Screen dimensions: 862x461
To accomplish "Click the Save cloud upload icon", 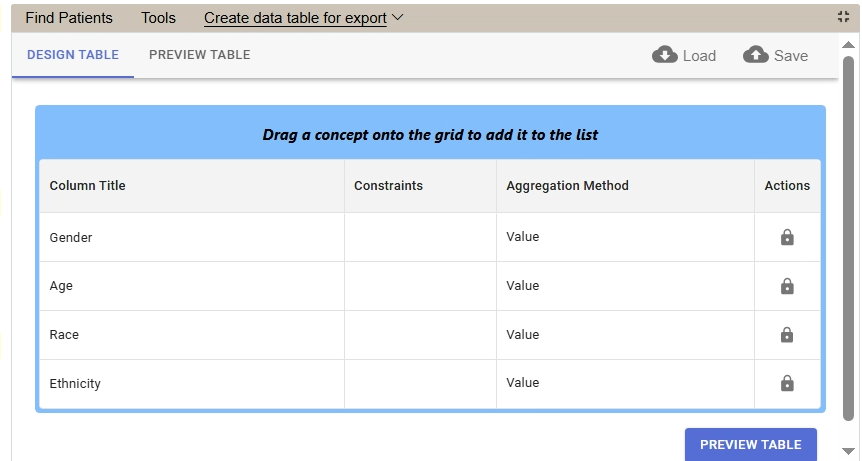I will click(756, 55).
